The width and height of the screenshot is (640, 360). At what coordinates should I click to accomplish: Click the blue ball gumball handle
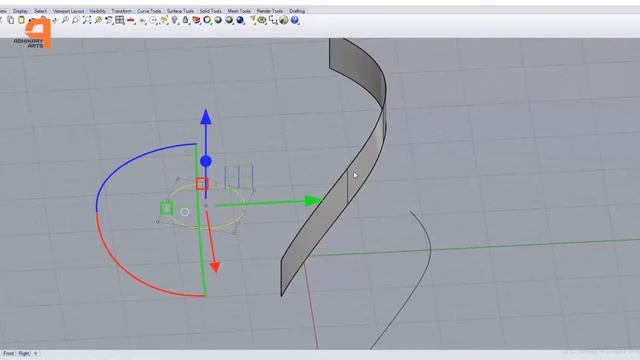206,162
